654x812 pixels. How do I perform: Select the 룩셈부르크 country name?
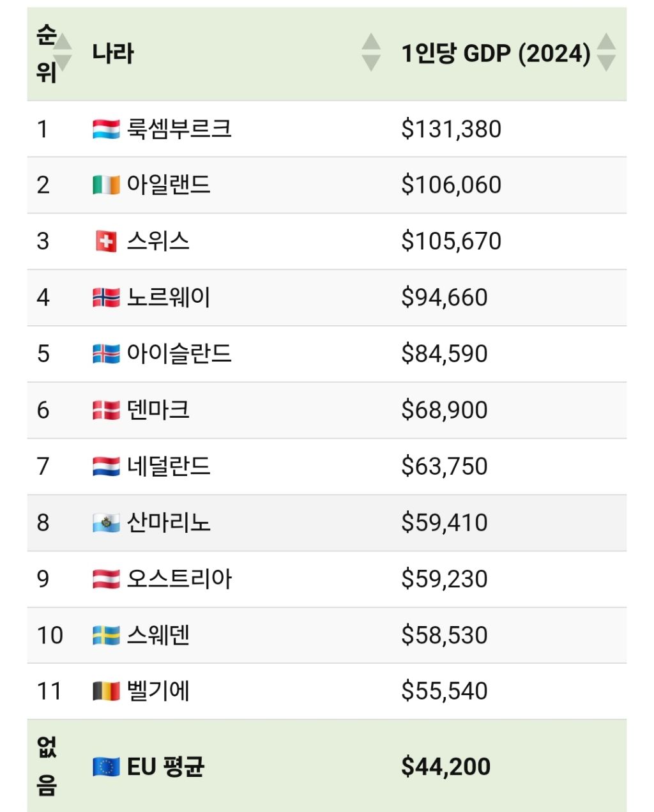(179, 129)
